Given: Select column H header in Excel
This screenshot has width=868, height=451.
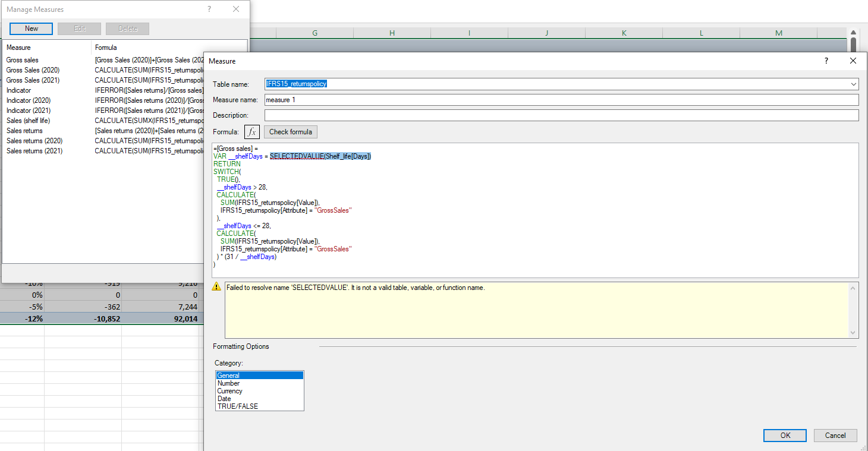Looking at the screenshot, I should pos(392,33).
